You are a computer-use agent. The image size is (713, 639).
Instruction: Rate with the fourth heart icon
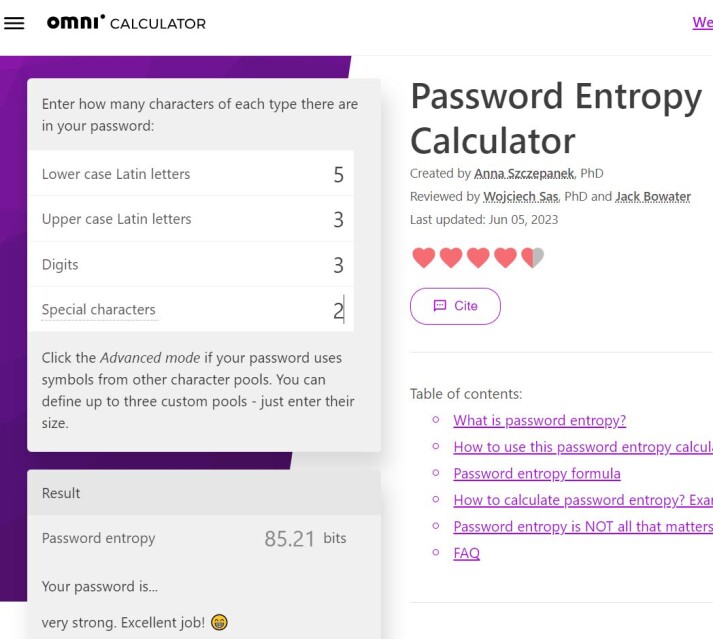click(x=506, y=257)
